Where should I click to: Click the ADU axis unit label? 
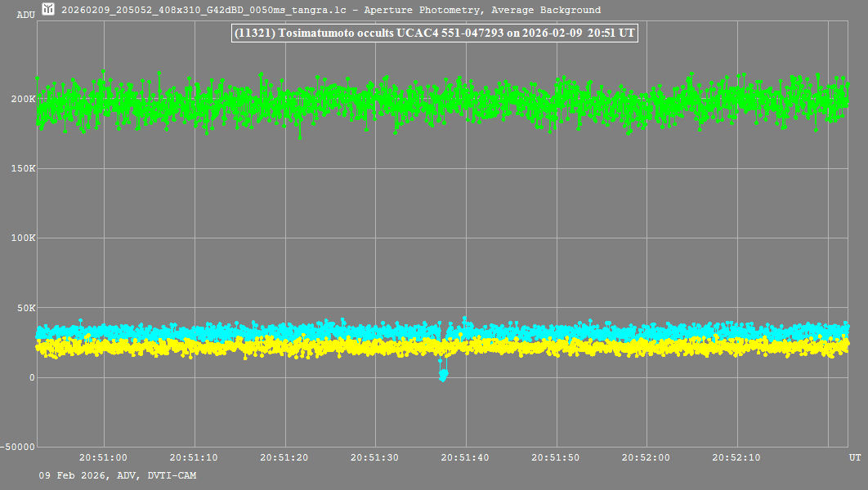pos(26,16)
